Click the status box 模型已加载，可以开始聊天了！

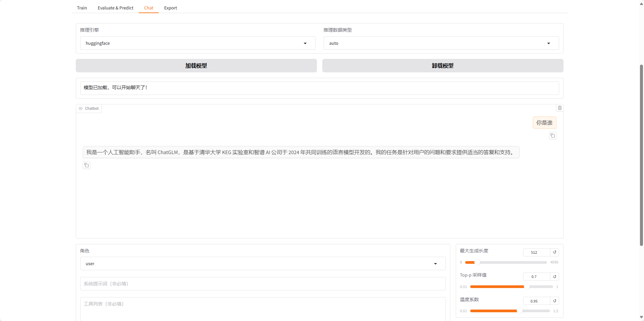pyautogui.click(x=320, y=88)
